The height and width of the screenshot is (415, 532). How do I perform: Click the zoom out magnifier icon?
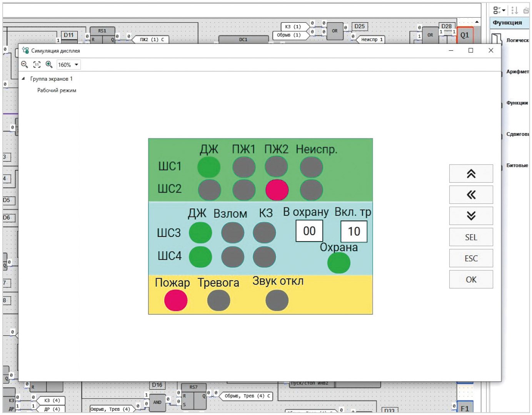click(24, 65)
